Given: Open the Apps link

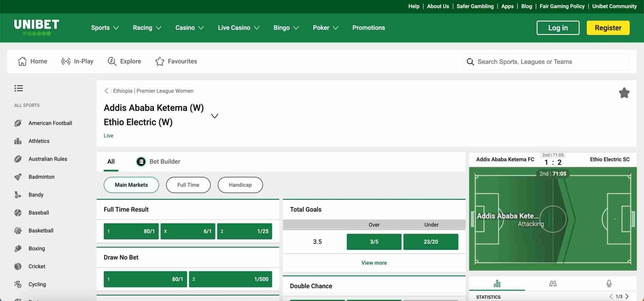Looking at the screenshot, I should coord(508,6).
